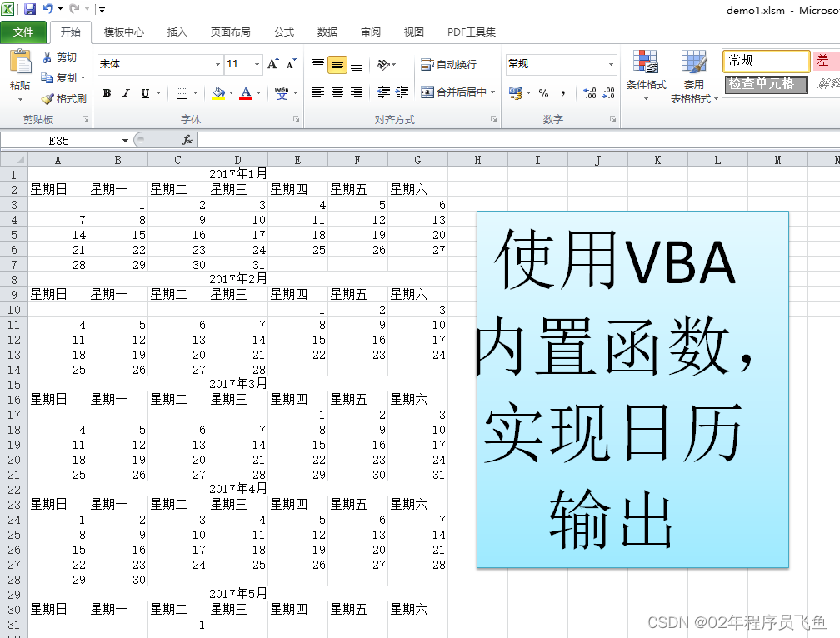Click the Select All corner button
Viewport: 840px width, 638px height.
pyautogui.click(x=14, y=160)
